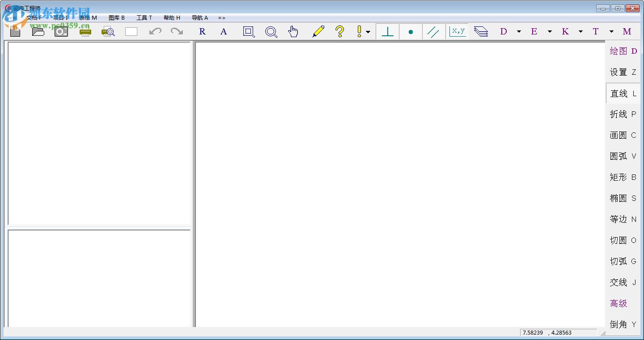The width and height of the screenshot is (644, 340).
Task: Open the 文档 F menu
Action: [x=34, y=18]
